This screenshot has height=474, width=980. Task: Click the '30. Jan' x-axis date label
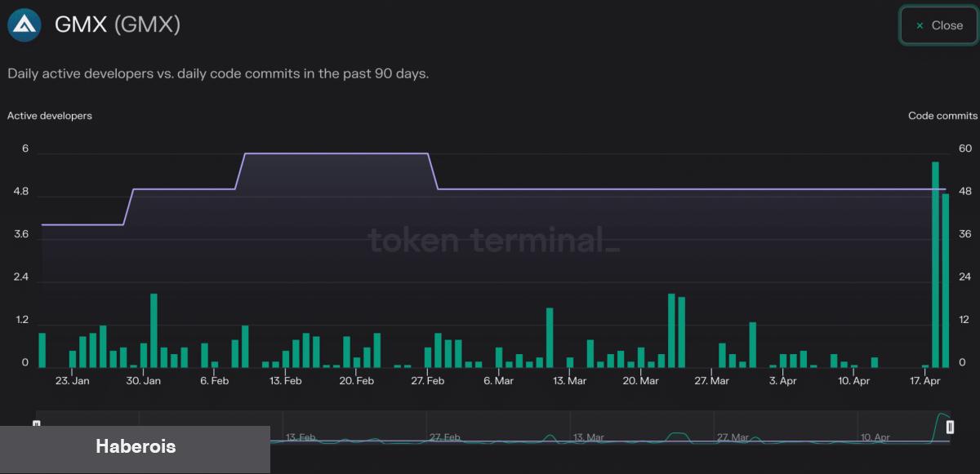[x=144, y=381]
